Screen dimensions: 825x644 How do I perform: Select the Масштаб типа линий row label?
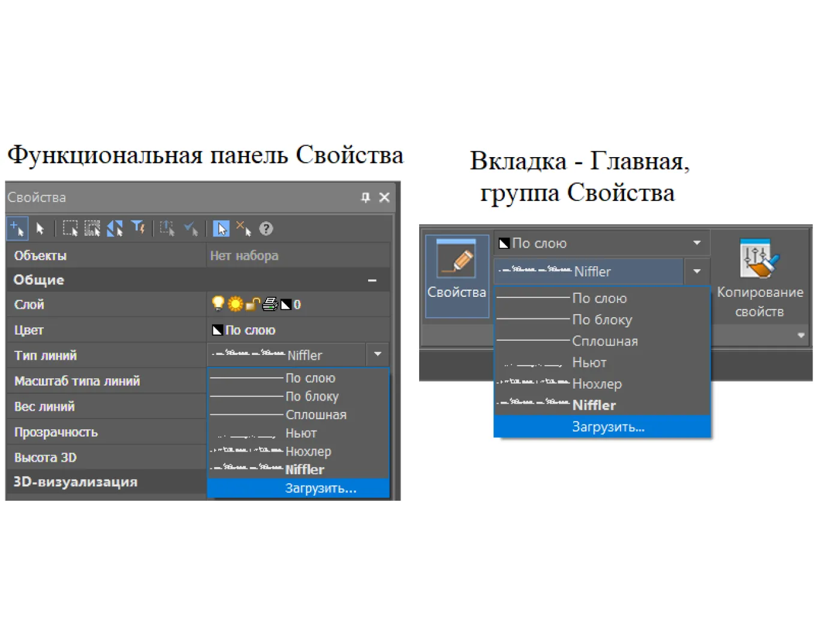(x=77, y=381)
